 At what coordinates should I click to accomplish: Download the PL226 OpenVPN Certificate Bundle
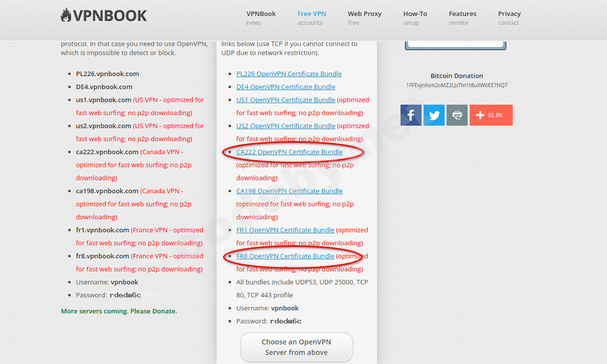pos(289,74)
